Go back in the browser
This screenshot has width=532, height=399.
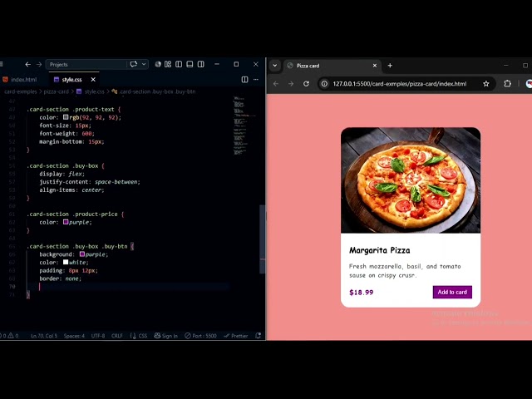click(276, 84)
